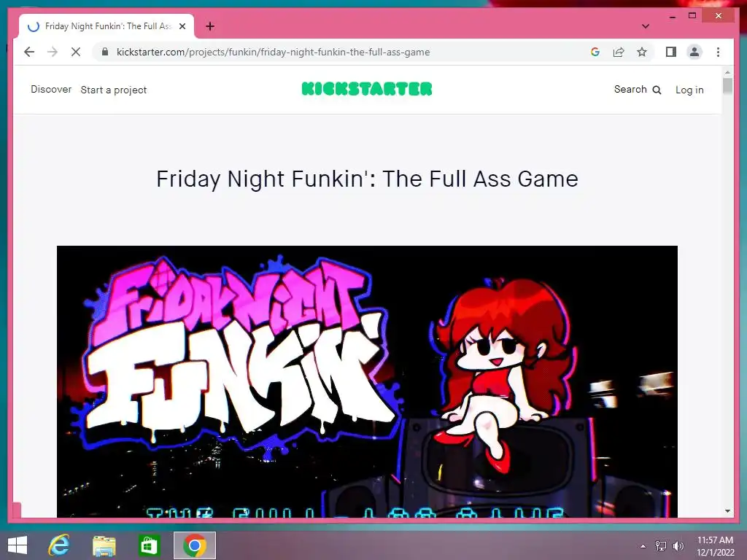Open Kickstarter Search

point(638,90)
